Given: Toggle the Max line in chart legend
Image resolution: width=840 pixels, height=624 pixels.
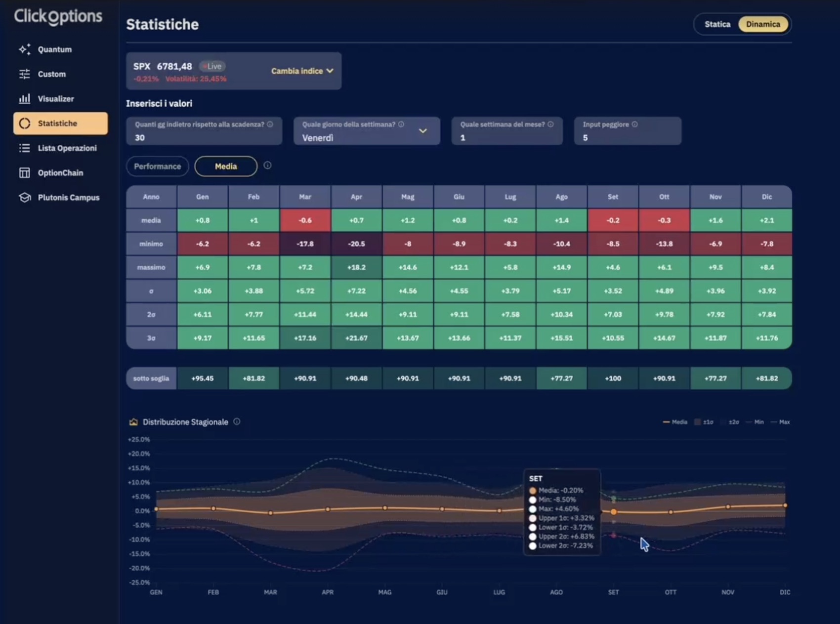Looking at the screenshot, I should pyautogui.click(x=781, y=422).
